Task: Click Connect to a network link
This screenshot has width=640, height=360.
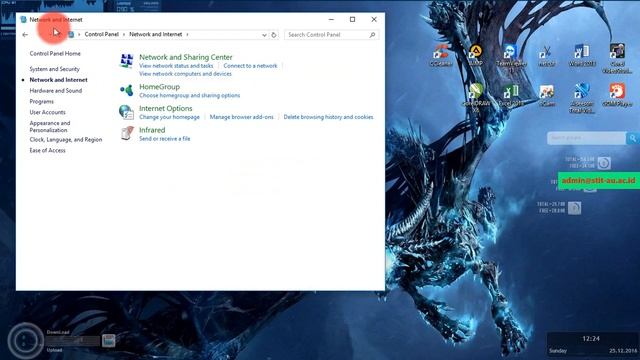Action: pyautogui.click(x=250, y=66)
